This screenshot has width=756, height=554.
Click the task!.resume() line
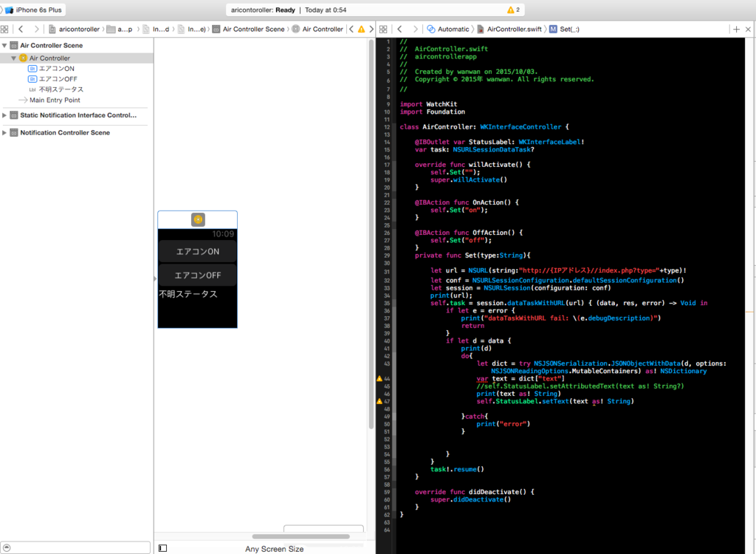(457, 469)
